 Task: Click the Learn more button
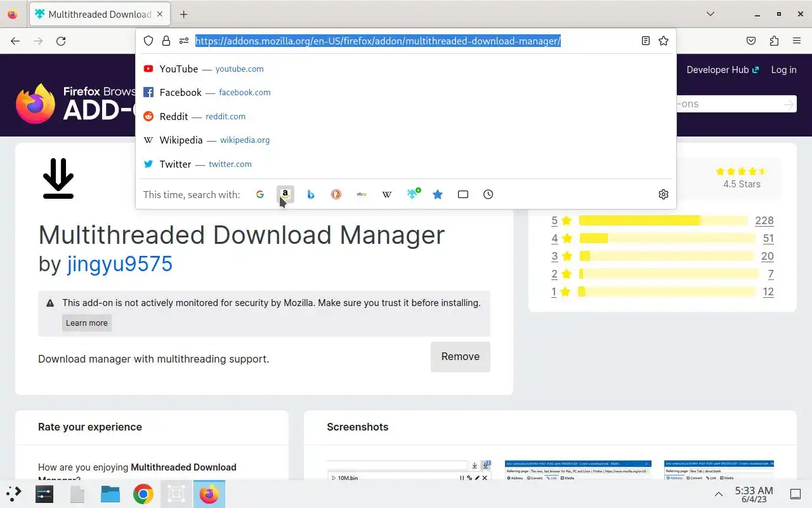87,323
